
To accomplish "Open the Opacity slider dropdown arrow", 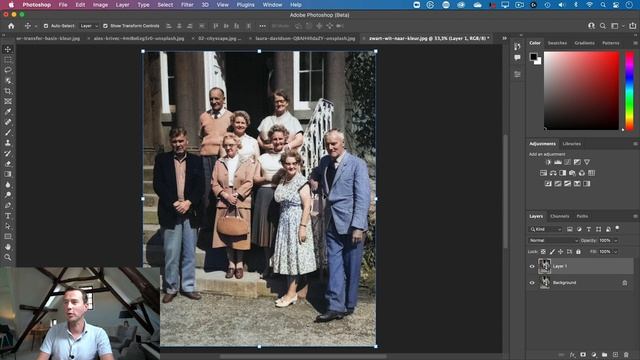I will pos(616,241).
